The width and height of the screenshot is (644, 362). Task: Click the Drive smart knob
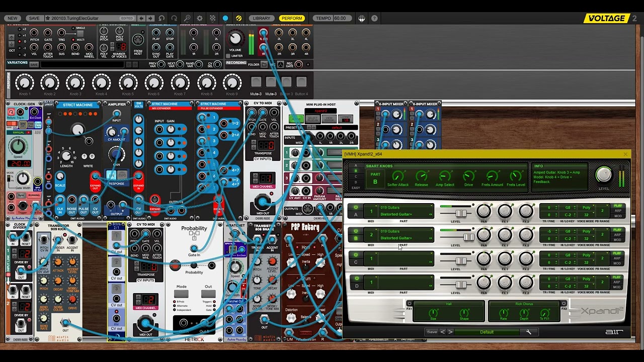click(468, 176)
